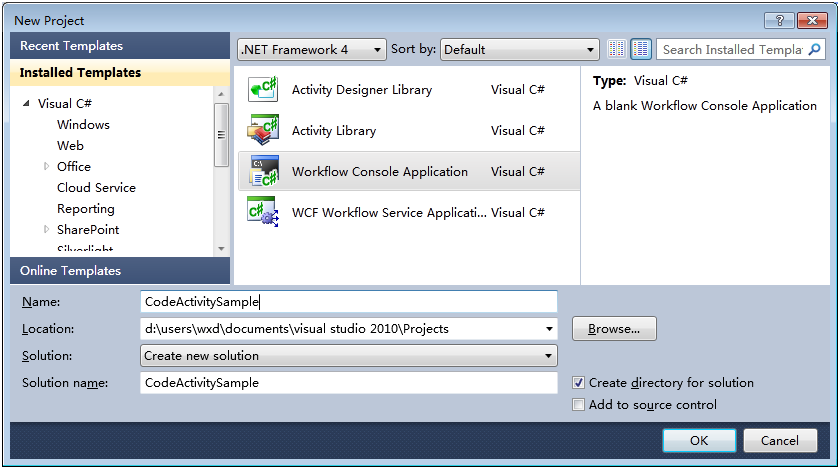Click the search magnifier icon

coord(814,49)
